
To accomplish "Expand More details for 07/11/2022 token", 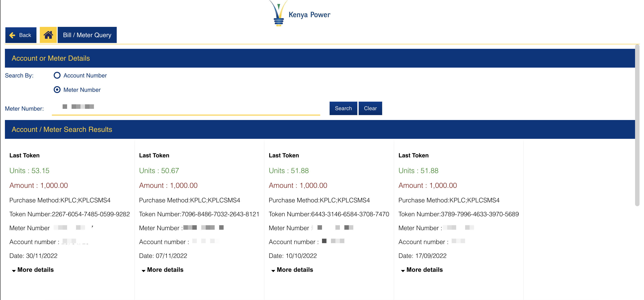I will point(163,270).
